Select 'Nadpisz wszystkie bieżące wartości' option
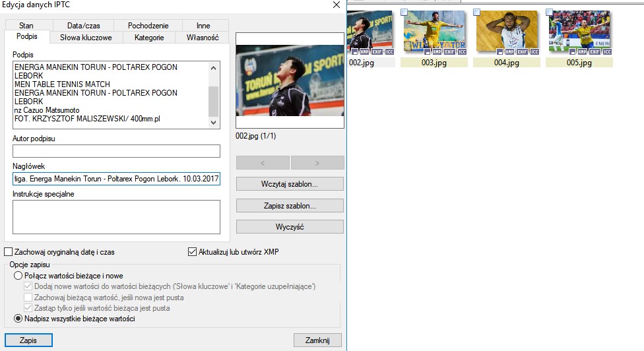This screenshot has width=644, height=351. point(18,319)
